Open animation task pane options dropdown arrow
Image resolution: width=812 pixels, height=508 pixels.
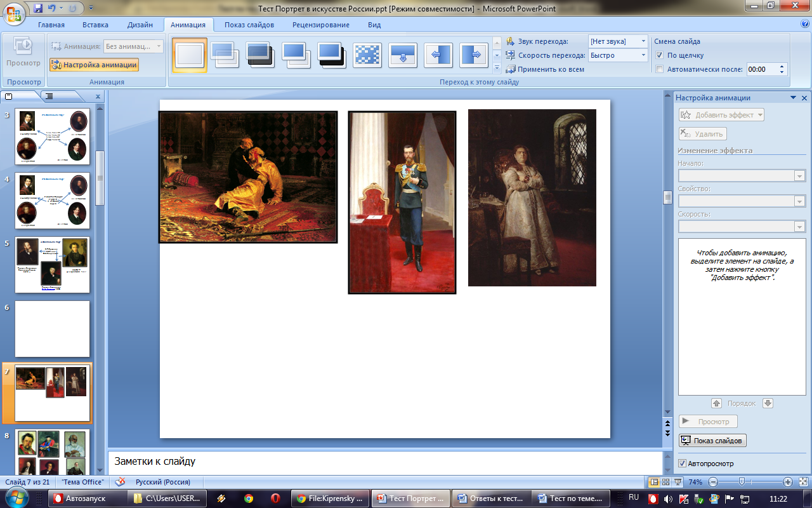click(x=793, y=98)
